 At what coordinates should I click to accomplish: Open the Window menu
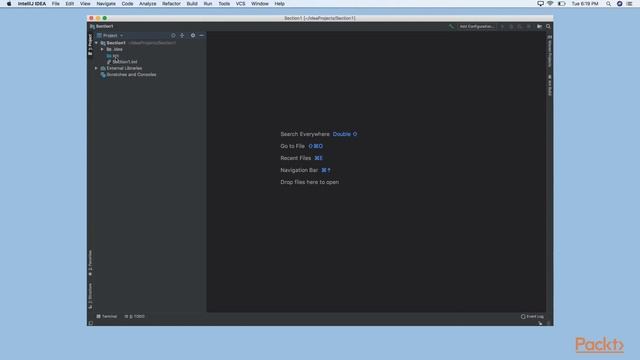[x=260, y=4]
